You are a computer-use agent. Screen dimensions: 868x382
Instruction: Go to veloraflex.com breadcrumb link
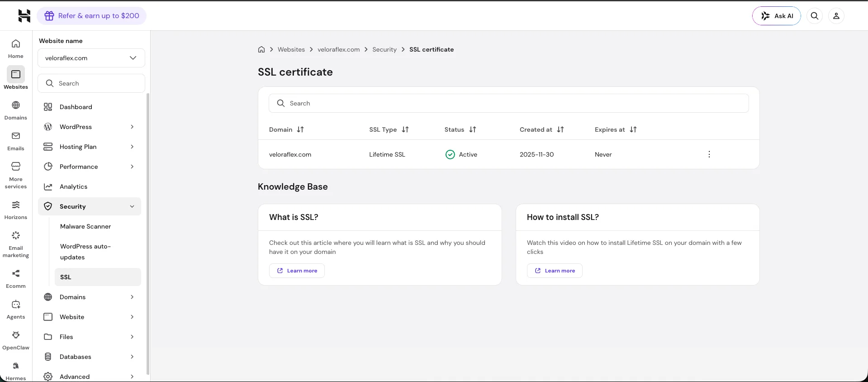point(339,49)
